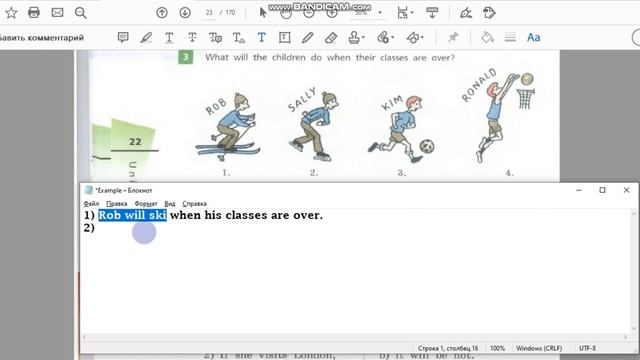Click Notepad horizontal scrollbar left arrow
Viewport: 640px width, 360px height.
[x=85, y=337]
